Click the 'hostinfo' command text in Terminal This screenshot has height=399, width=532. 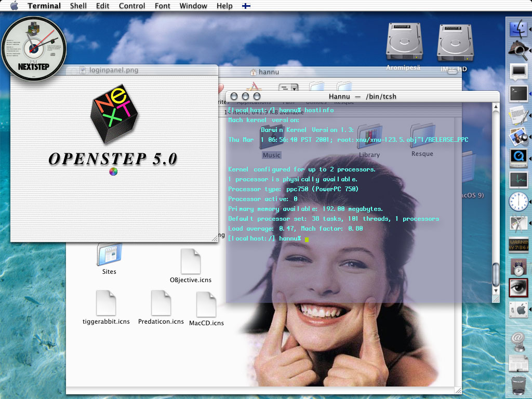click(x=319, y=110)
